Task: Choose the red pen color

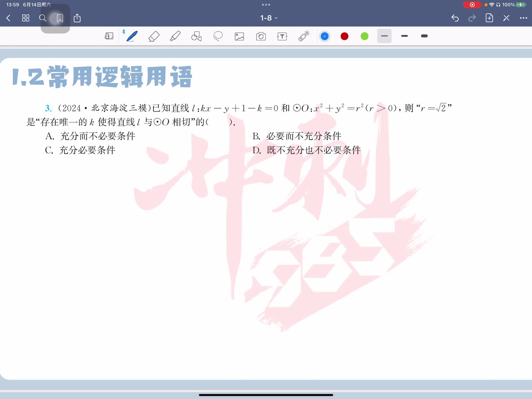Action: click(x=344, y=36)
